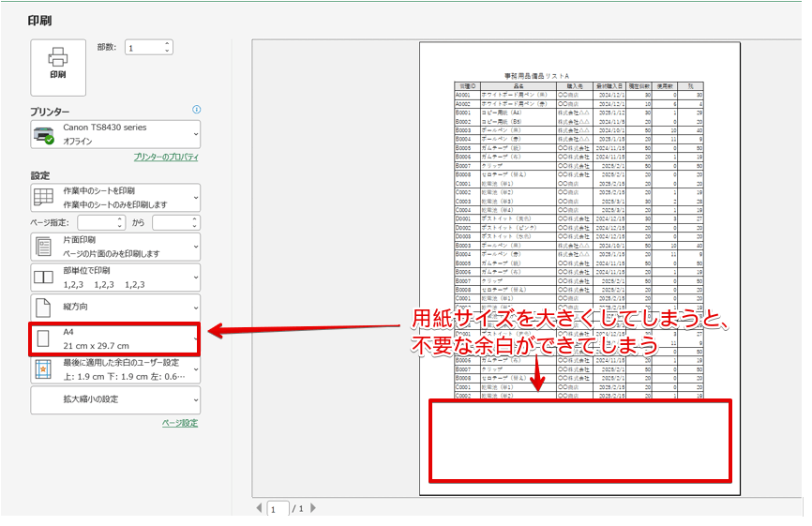
Task: Click the 部数 copies spinner arrows
Action: point(167,48)
